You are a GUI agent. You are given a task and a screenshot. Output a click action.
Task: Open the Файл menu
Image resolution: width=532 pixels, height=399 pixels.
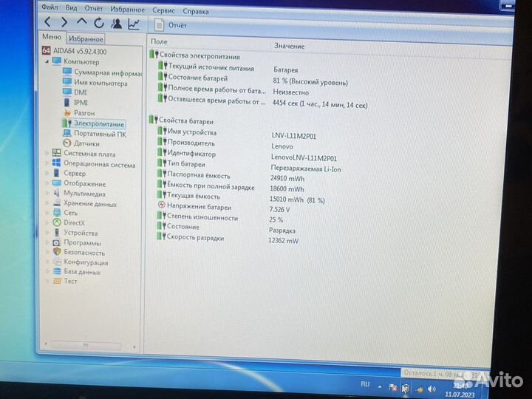(50, 7)
